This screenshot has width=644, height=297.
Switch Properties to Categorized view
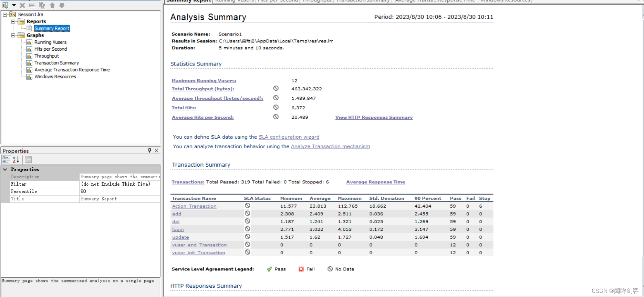pos(6,159)
